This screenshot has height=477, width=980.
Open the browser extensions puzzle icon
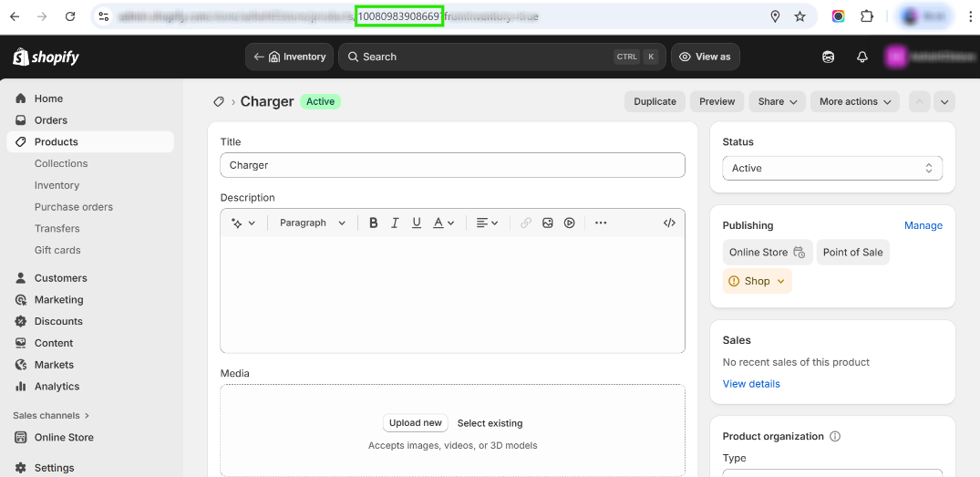point(867,17)
